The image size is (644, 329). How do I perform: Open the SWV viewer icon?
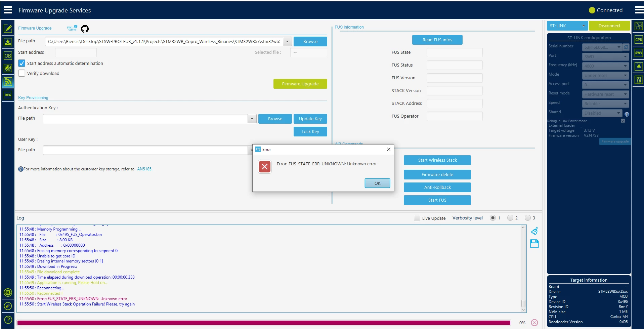[x=639, y=53]
